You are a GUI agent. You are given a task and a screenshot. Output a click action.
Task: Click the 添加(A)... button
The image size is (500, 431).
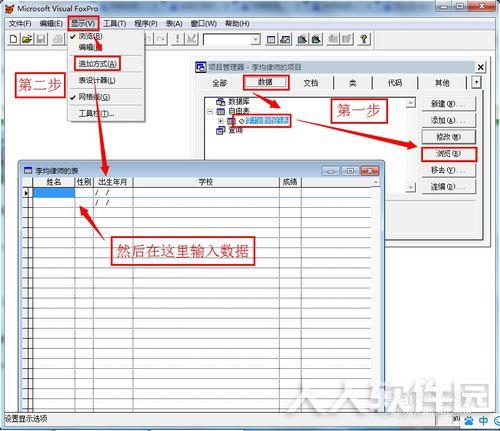coord(448,120)
